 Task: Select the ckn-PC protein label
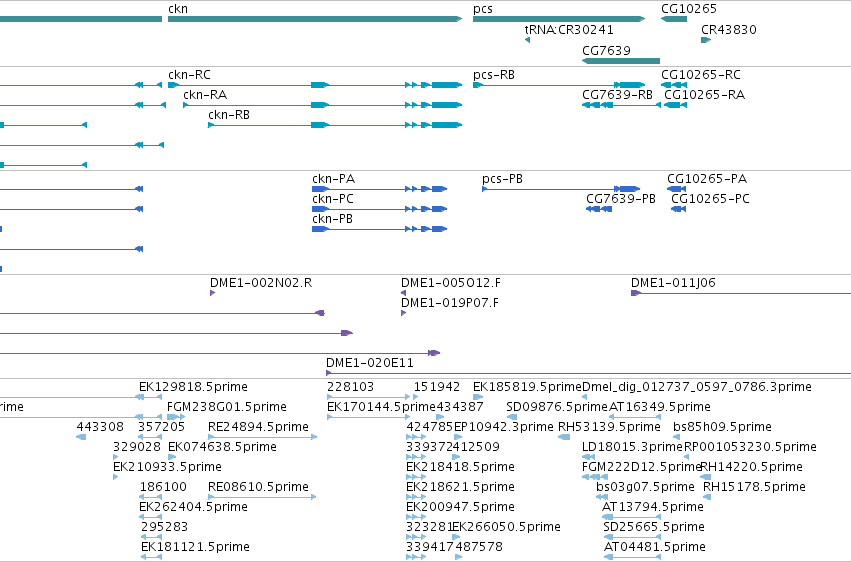coord(333,199)
